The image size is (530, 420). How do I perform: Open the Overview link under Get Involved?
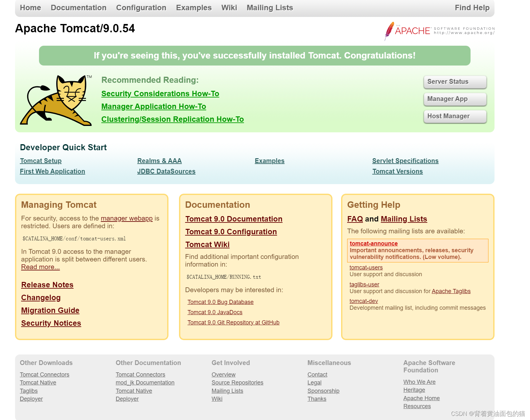coord(223,375)
